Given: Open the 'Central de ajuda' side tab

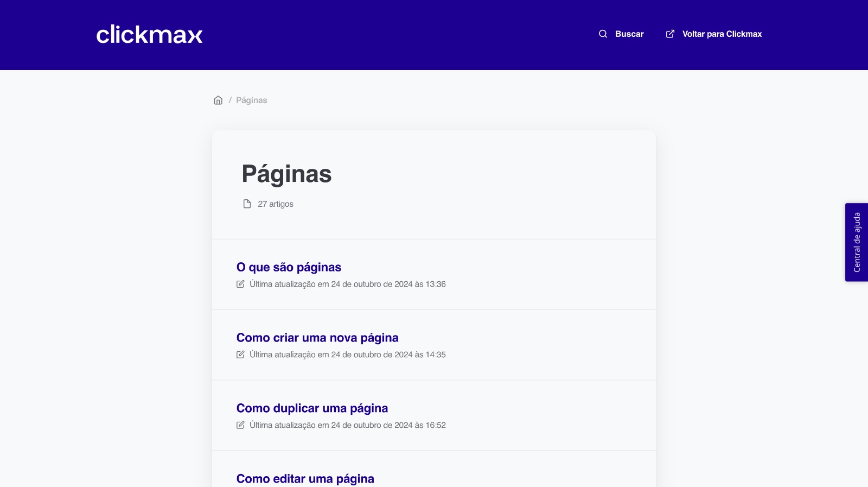Looking at the screenshot, I should coord(857,242).
